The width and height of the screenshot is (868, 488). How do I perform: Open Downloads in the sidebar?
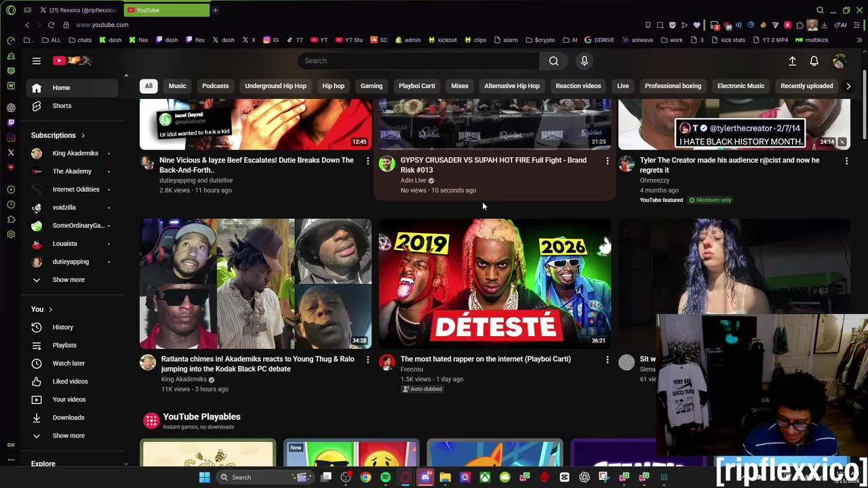coord(71,418)
